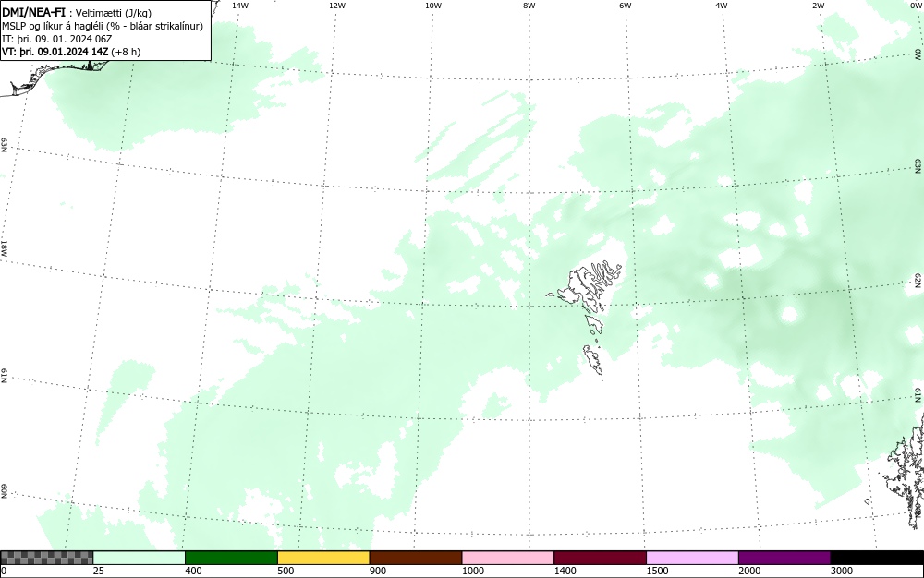Click the '12W' longitude label
Image resolution: width=924 pixels, height=578 pixels.
[337, 6]
